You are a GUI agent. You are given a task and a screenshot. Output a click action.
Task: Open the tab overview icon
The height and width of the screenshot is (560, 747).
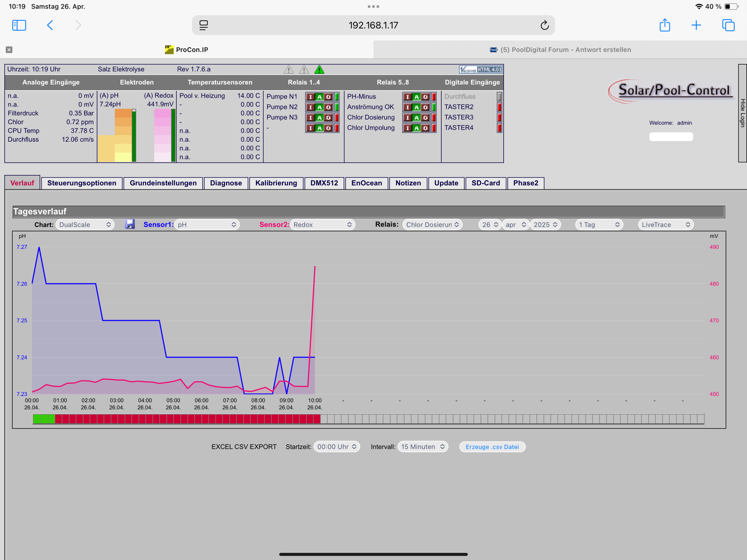pos(728,25)
